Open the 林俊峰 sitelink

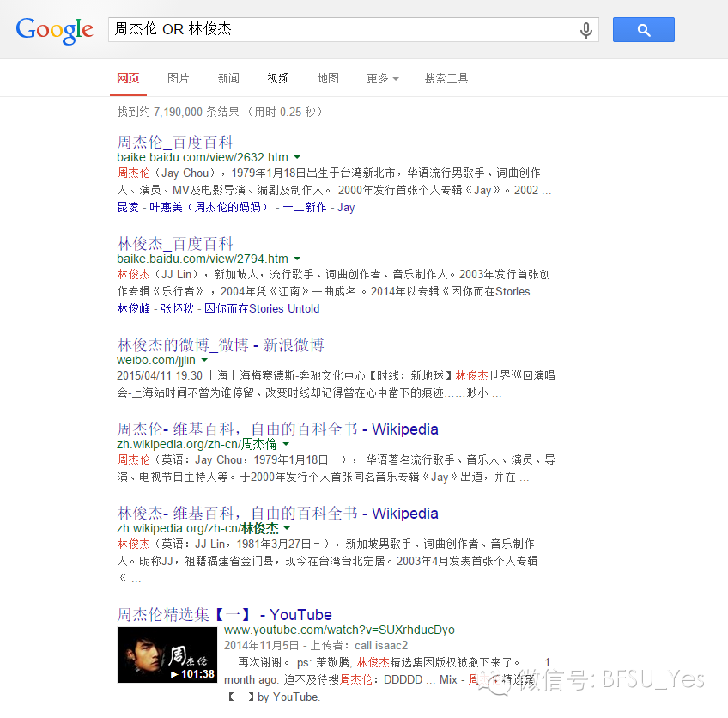(x=134, y=309)
